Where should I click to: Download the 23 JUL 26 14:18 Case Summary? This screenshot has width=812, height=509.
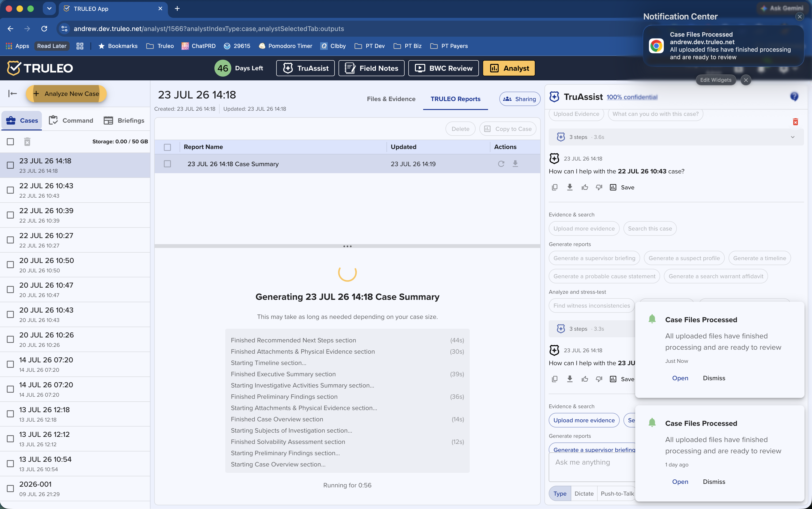tap(515, 164)
